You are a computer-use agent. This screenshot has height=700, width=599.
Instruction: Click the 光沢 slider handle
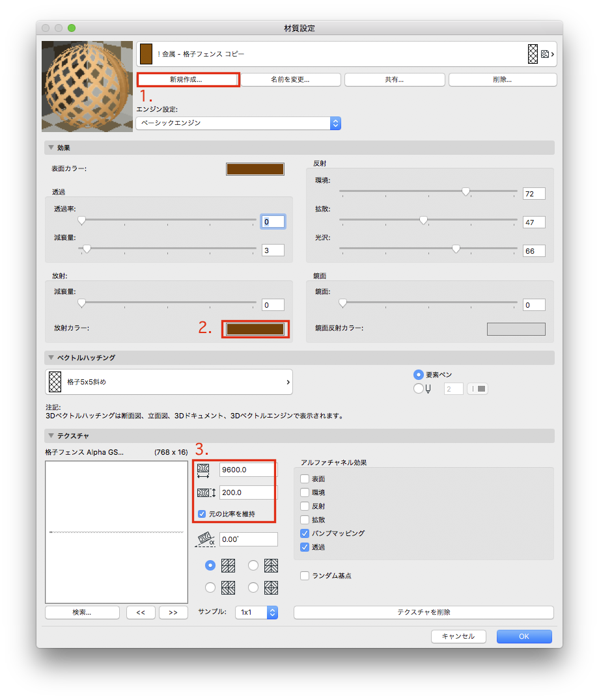pos(456,249)
